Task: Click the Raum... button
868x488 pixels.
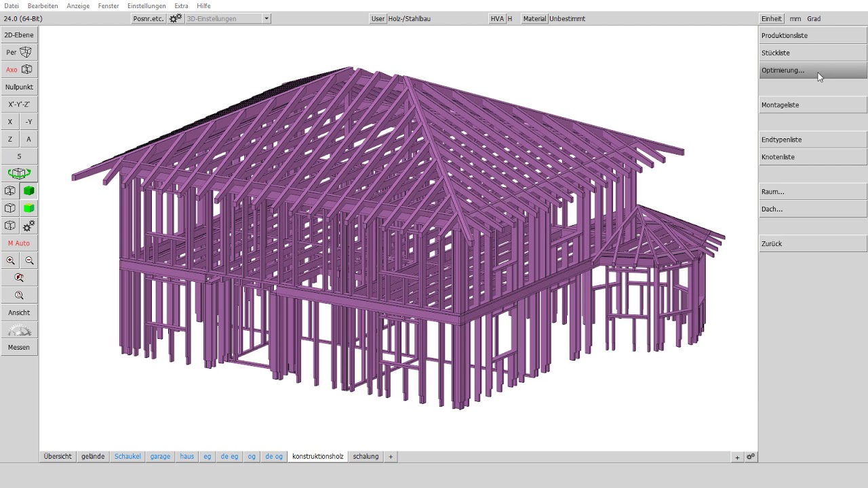Action: [813, 192]
